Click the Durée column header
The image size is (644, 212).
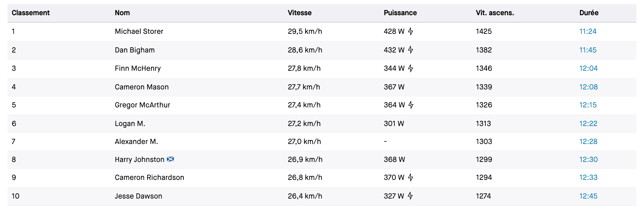588,13
